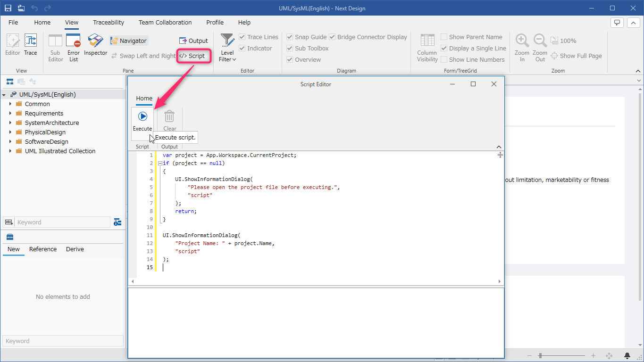The image size is (644, 362).
Task: Open the File menu
Action: tap(13, 22)
